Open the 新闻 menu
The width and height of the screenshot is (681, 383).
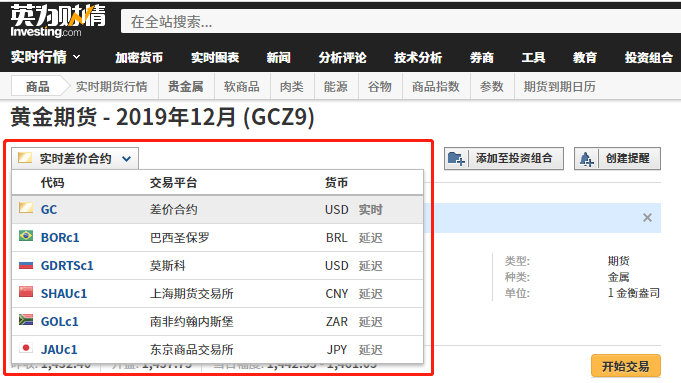tap(278, 57)
